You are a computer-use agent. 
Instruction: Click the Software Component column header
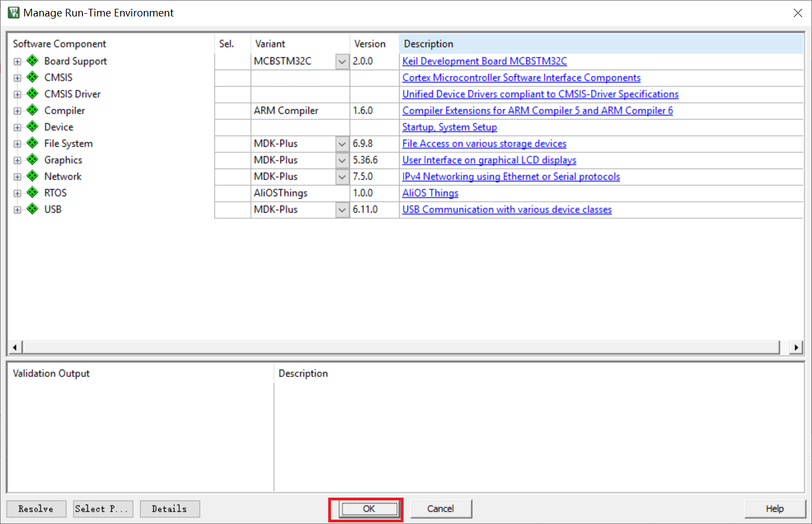[111, 43]
